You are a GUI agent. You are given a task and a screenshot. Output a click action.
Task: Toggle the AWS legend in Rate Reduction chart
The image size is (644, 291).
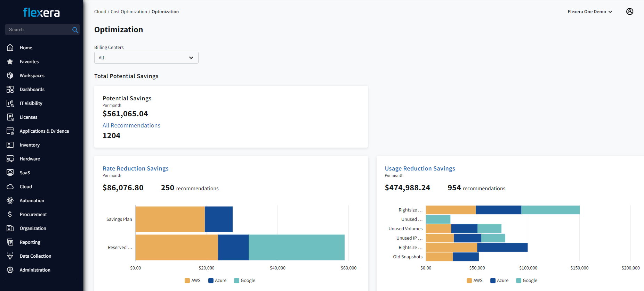[192, 281]
